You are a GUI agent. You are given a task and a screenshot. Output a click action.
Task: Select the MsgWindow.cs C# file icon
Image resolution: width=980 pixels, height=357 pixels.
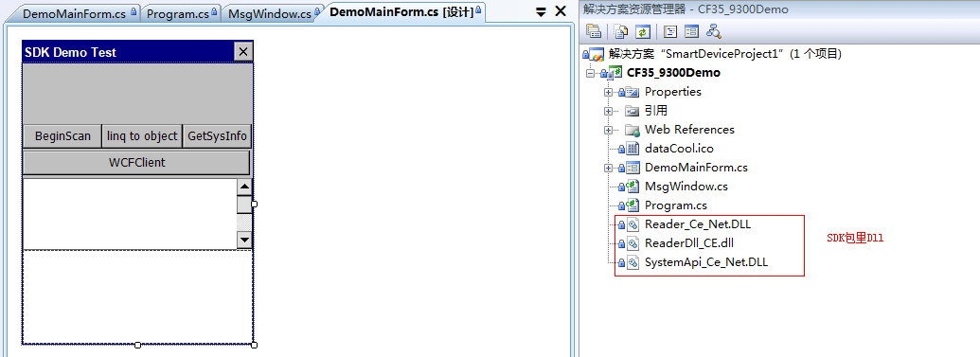(x=633, y=187)
